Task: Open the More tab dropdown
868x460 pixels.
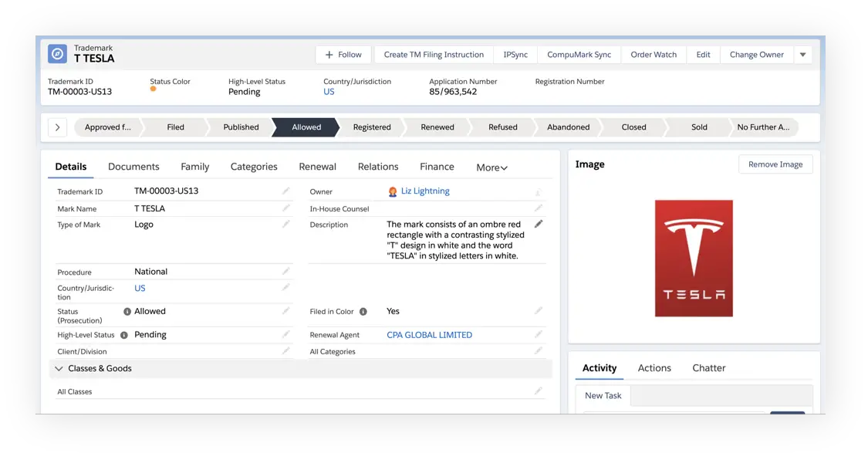Action: 491,167
